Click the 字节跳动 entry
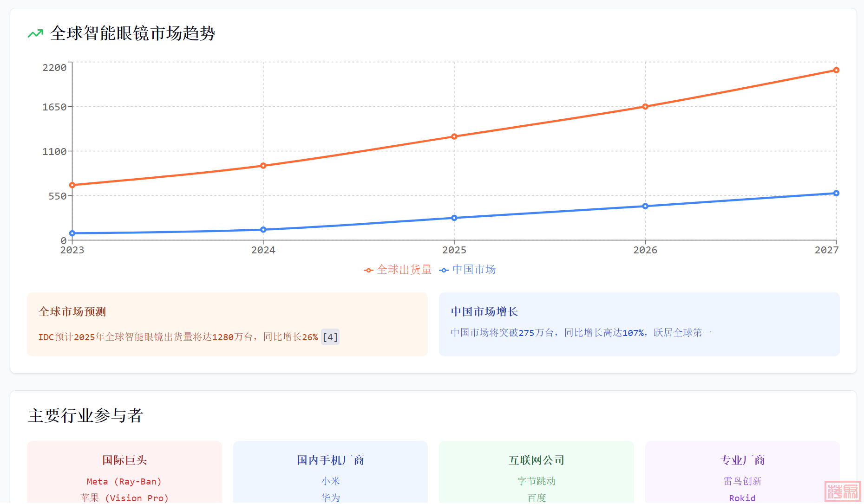Viewport: 864px width, 504px height. tap(537, 481)
